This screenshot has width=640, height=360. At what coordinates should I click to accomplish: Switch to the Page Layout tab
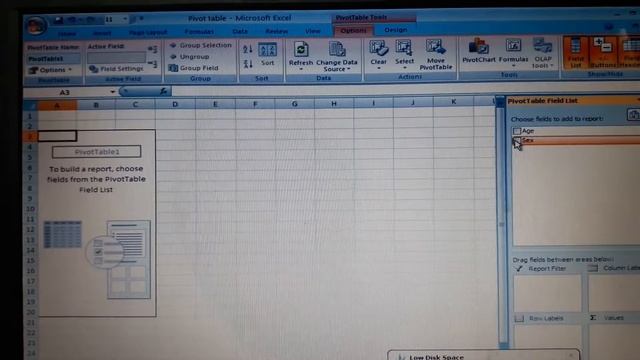coord(148,32)
